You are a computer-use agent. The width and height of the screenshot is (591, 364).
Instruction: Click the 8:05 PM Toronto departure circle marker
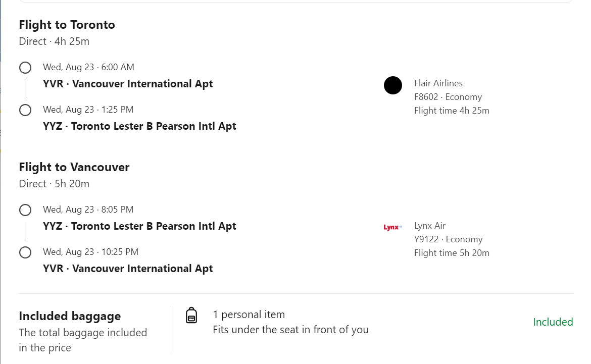(25, 210)
